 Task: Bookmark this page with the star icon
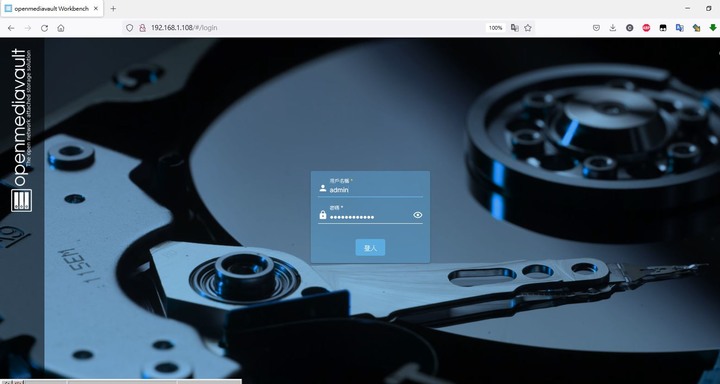click(528, 28)
